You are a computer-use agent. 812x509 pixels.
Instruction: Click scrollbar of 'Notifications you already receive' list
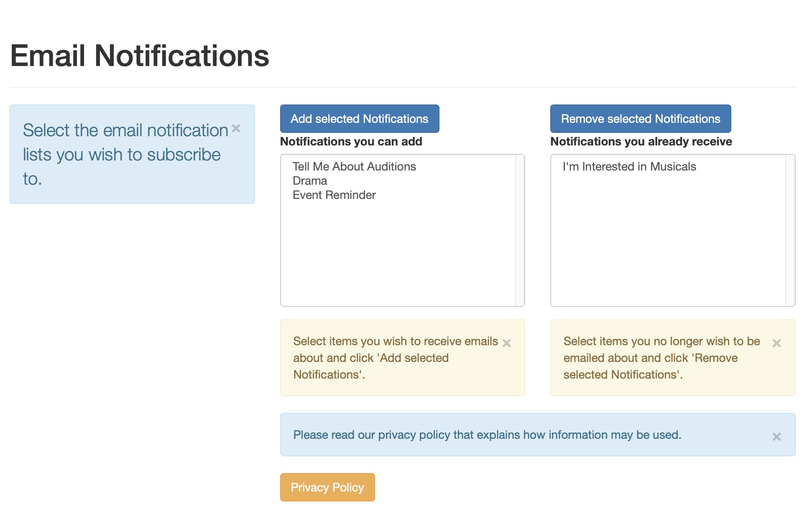point(790,230)
